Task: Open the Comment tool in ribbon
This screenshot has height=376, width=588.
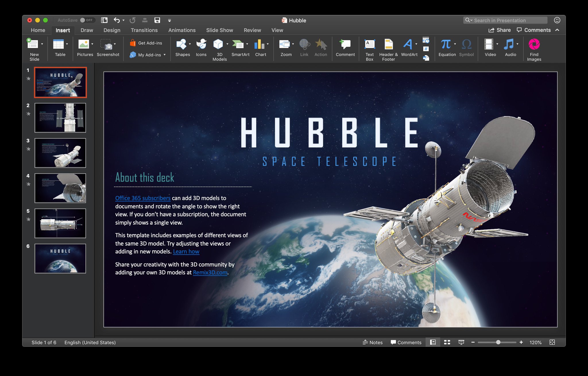Action: point(345,48)
